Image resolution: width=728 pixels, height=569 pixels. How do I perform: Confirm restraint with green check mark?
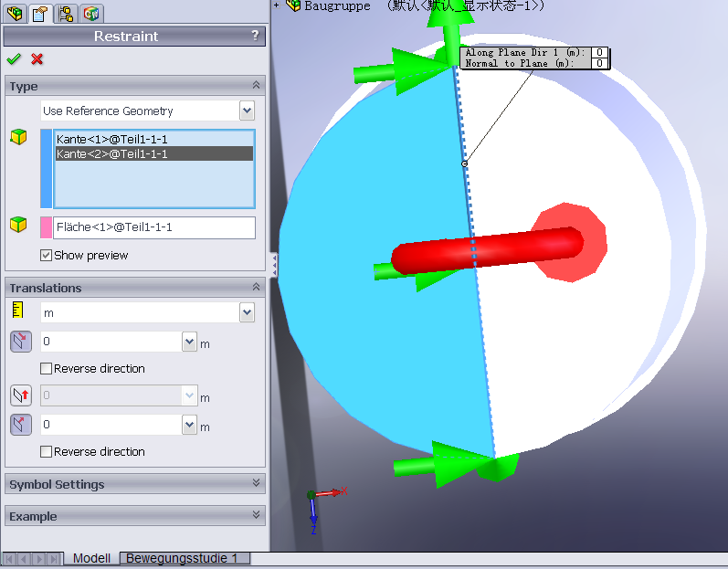(14, 59)
